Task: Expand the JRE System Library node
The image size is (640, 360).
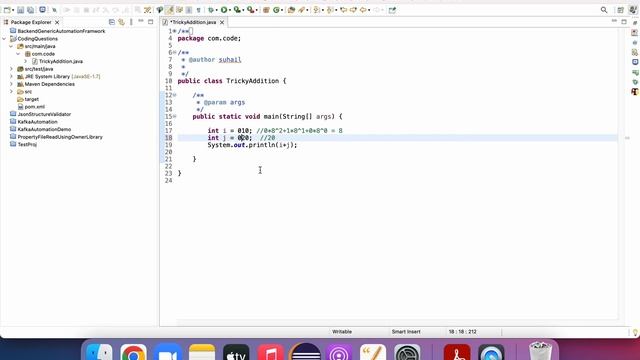Action: pyautogui.click(x=11, y=76)
